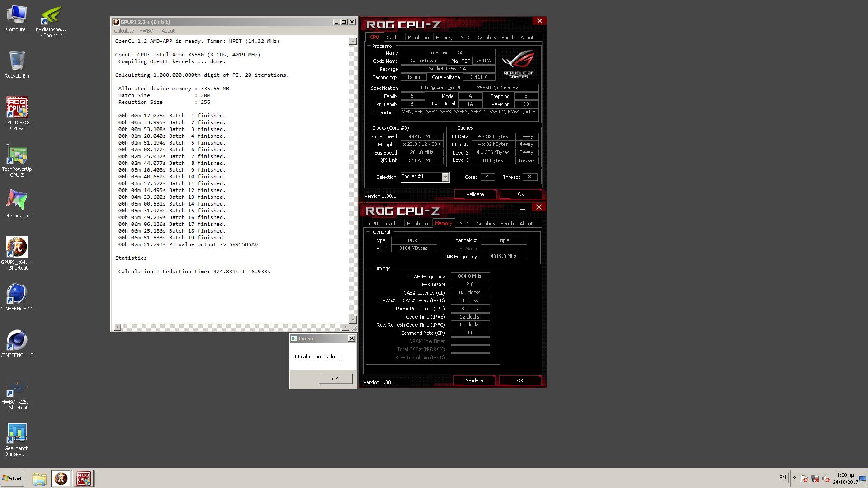Minimize the top CPU-Z window
This screenshot has width=868, height=488.
coord(523,22)
